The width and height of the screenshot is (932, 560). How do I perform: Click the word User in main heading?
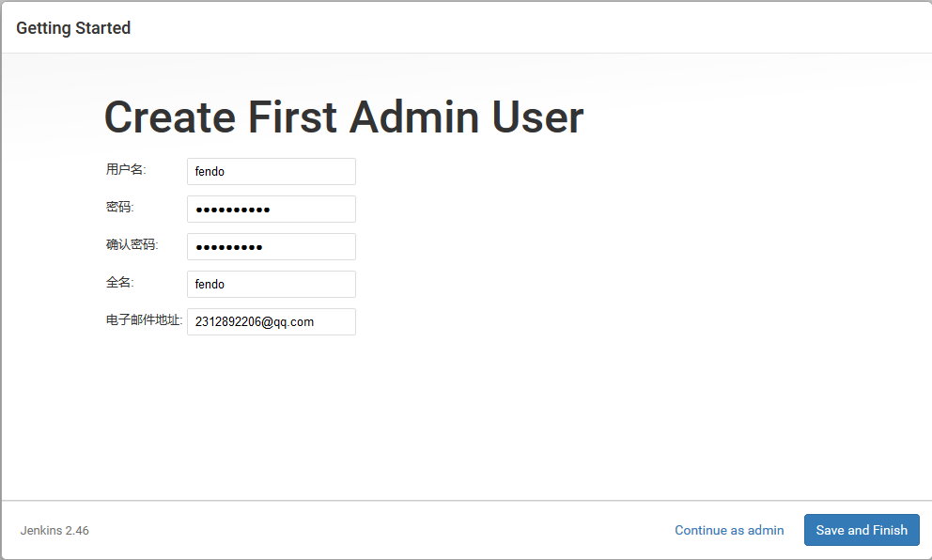pos(538,117)
